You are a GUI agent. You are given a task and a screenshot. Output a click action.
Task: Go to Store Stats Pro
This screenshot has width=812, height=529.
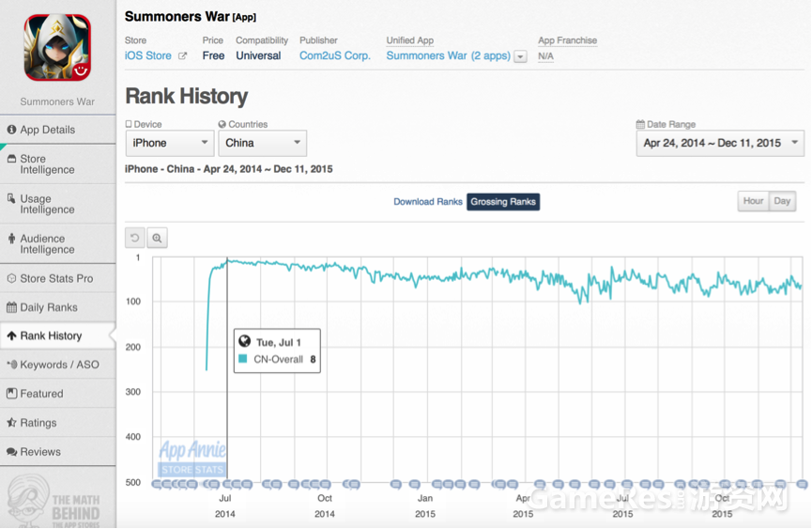57,278
